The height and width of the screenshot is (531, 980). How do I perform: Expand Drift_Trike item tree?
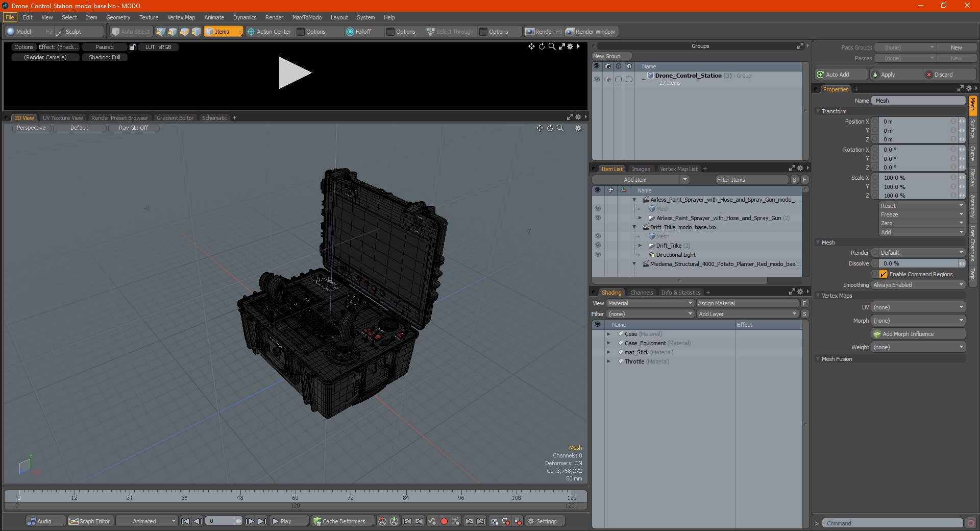(640, 246)
